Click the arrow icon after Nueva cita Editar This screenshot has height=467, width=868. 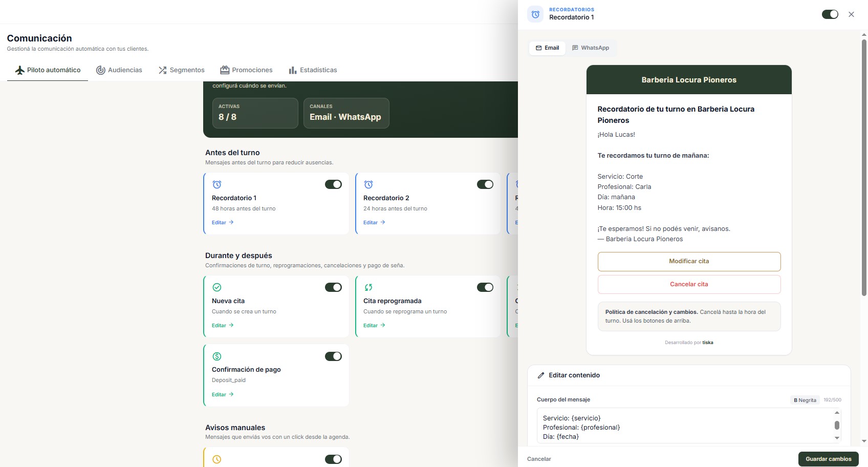coord(231,325)
